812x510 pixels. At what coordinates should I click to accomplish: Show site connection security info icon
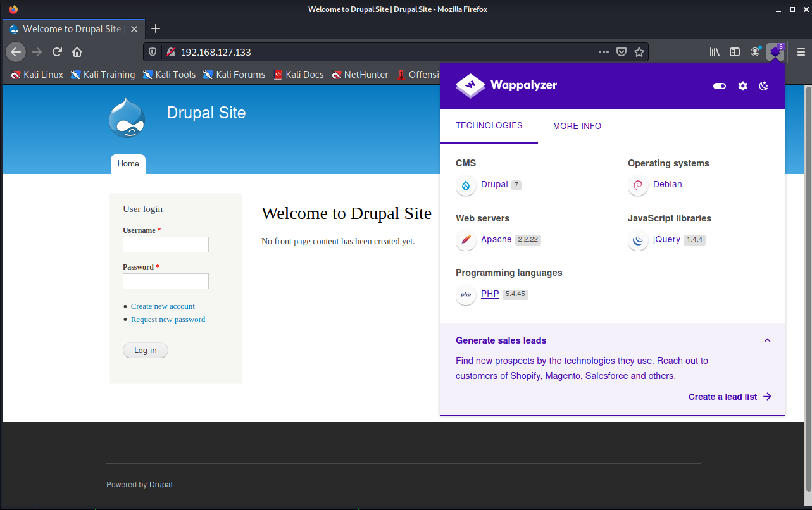point(170,52)
